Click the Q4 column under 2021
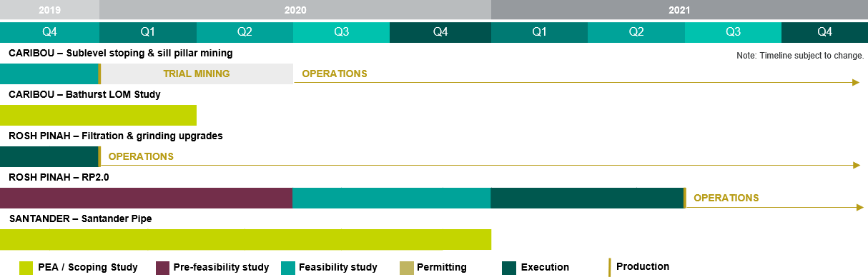The height and width of the screenshot is (277, 868). pyautogui.click(x=824, y=32)
